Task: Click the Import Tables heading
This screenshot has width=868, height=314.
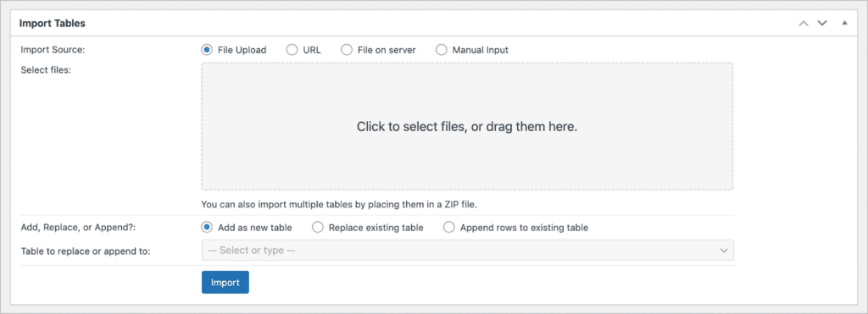Action: pyautogui.click(x=52, y=24)
